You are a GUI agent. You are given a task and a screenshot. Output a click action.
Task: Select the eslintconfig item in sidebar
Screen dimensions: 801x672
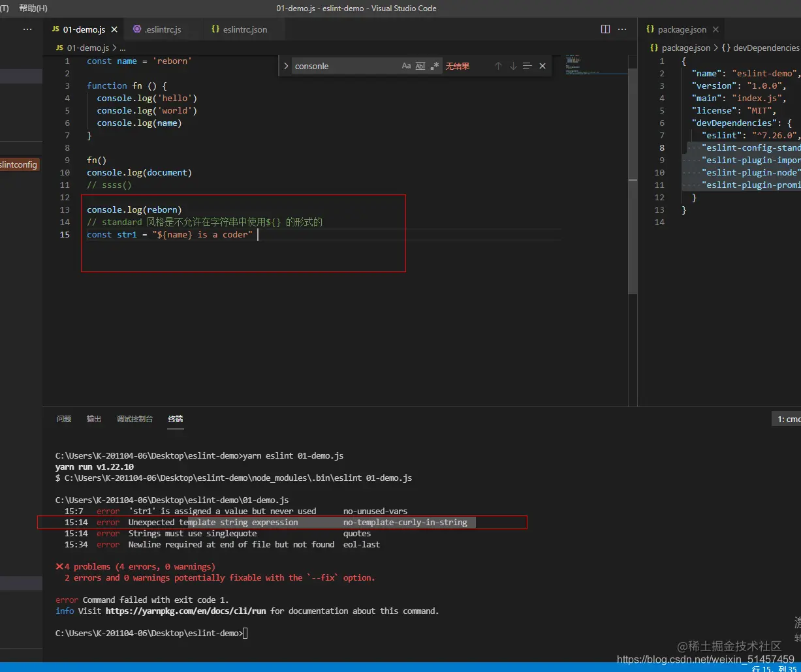(19, 164)
